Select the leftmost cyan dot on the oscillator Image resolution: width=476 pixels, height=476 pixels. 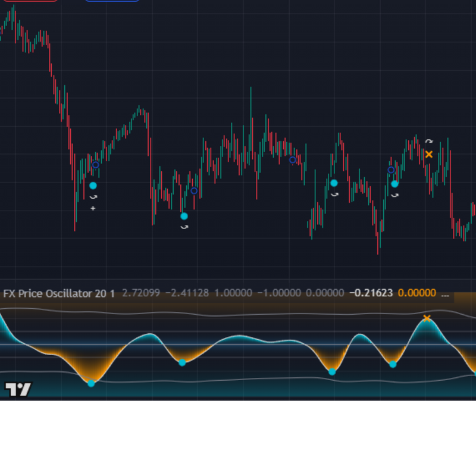(91, 383)
